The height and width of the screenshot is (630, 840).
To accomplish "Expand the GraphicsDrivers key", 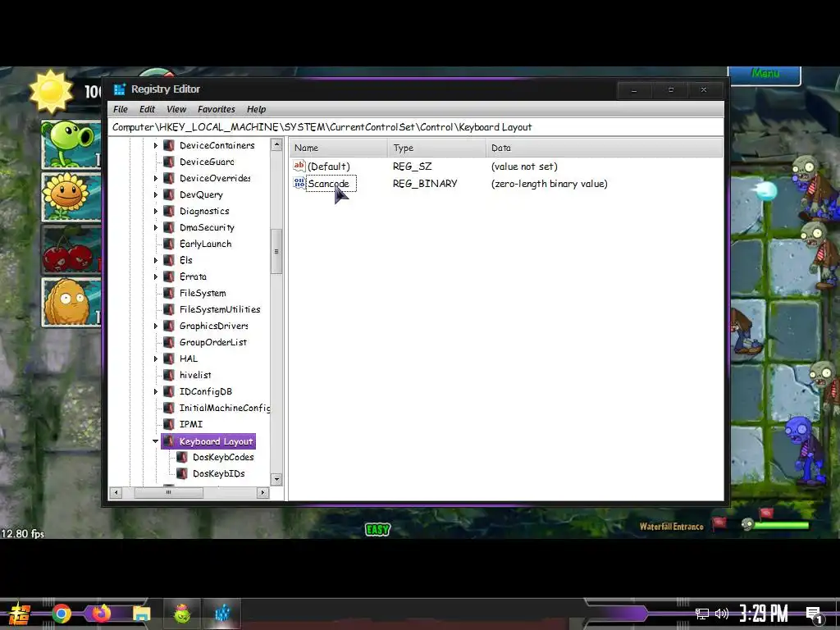I will pos(156,326).
